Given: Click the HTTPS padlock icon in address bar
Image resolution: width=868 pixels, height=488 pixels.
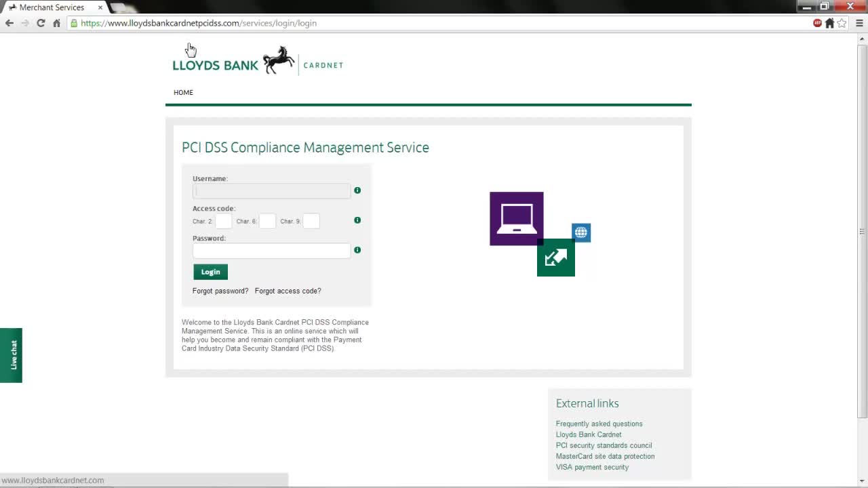Looking at the screenshot, I should coord(73,22).
